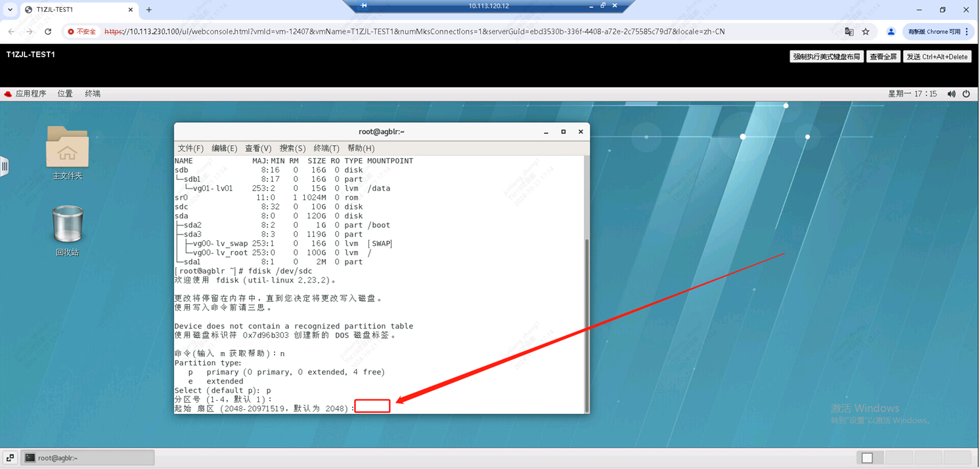Click the terminal vertical scrollbar

[x=586, y=322]
